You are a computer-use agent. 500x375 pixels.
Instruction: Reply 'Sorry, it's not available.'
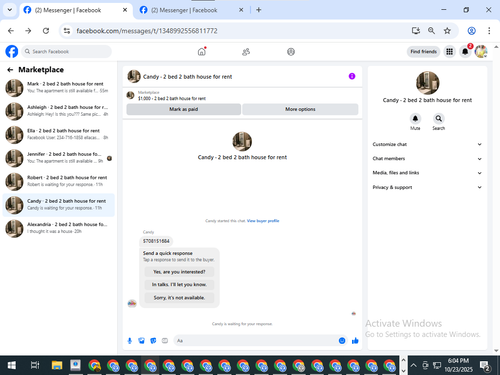(179, 298)
